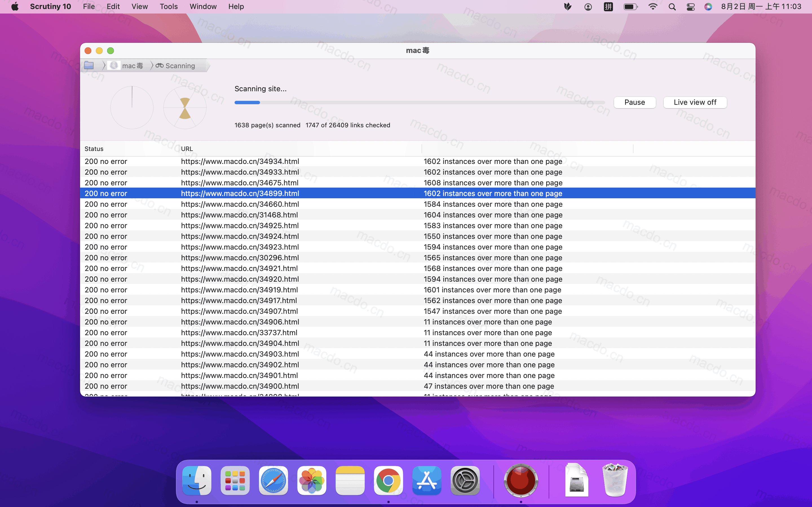The height and width of the screenshot is (507, 812).
Task: Click the folder/navigation icon in breadcrumb
Action: 89,65
